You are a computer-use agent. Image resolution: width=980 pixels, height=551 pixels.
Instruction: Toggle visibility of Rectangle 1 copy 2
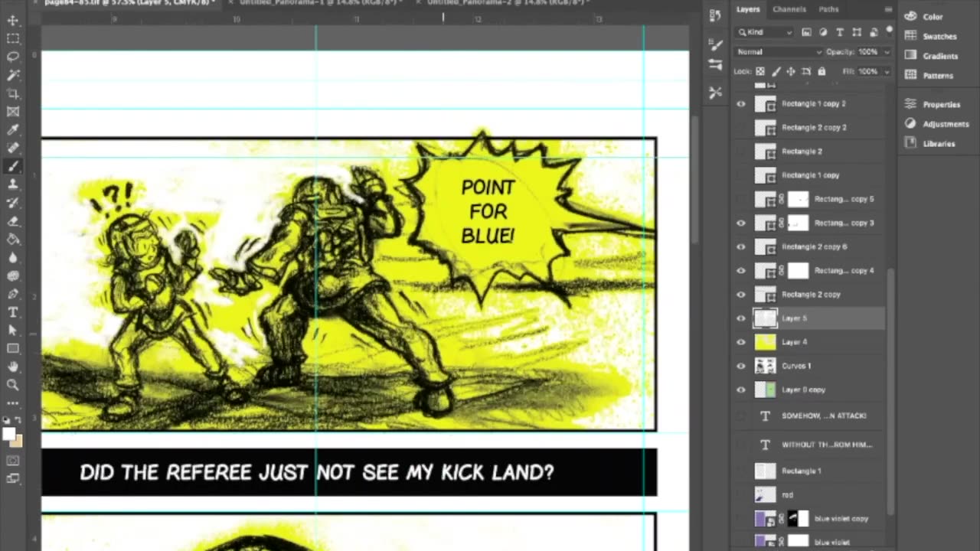[740, 103]
